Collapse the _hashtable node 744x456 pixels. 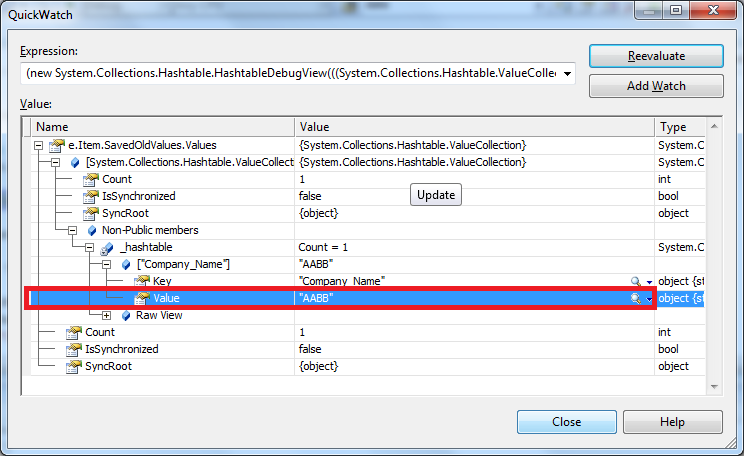point(90,248)
